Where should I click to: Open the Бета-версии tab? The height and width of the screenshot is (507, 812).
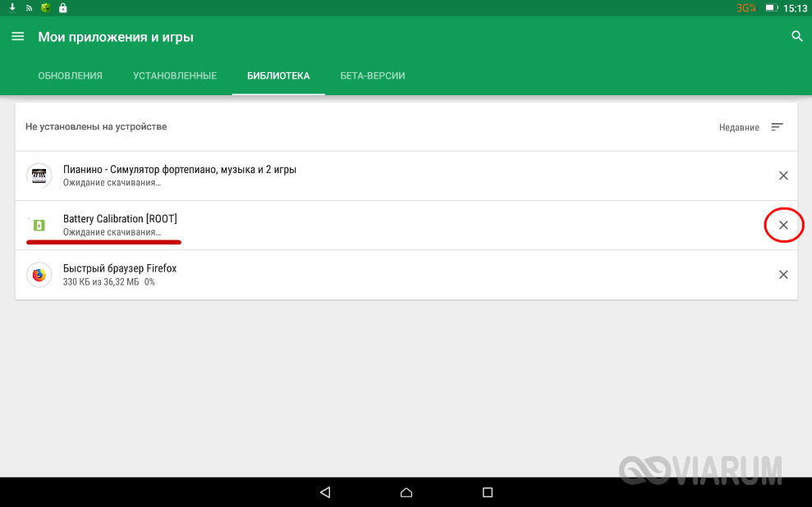point(373,75)
